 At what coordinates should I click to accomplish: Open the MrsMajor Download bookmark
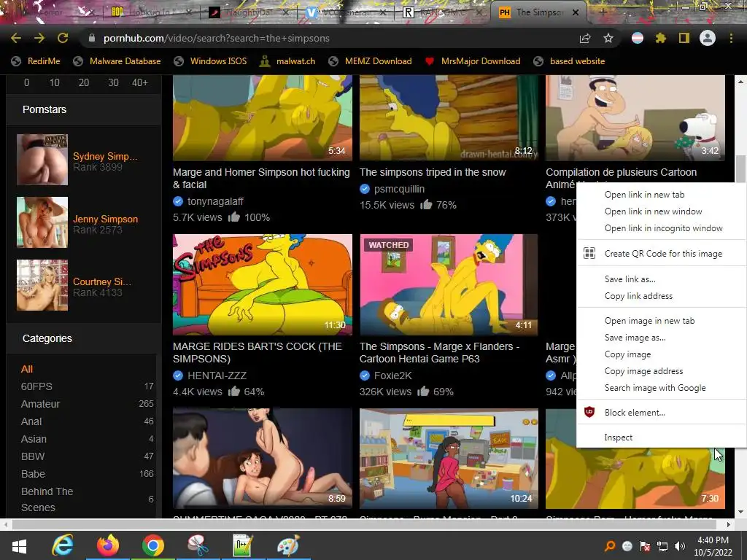[473, 61]
